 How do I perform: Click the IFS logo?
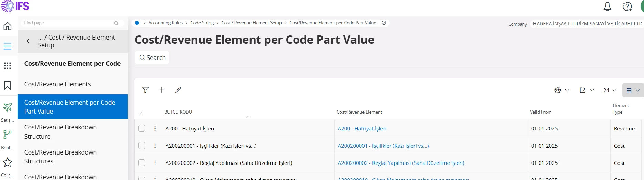pos(15,6)
